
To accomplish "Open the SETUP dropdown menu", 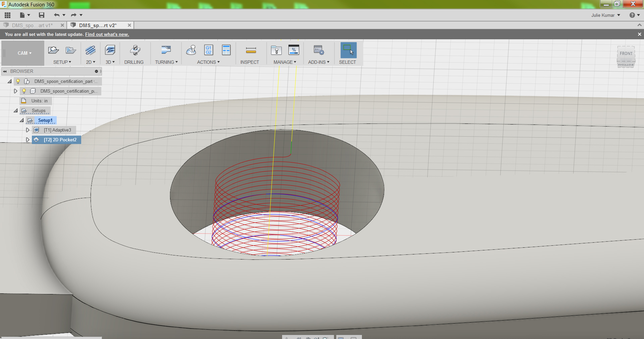I will pos(62,62).
